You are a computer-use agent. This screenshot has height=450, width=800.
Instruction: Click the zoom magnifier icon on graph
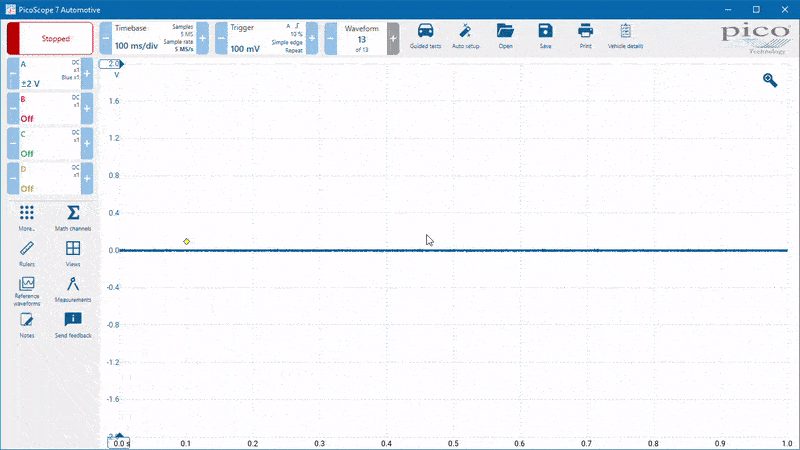click(770, 80)
